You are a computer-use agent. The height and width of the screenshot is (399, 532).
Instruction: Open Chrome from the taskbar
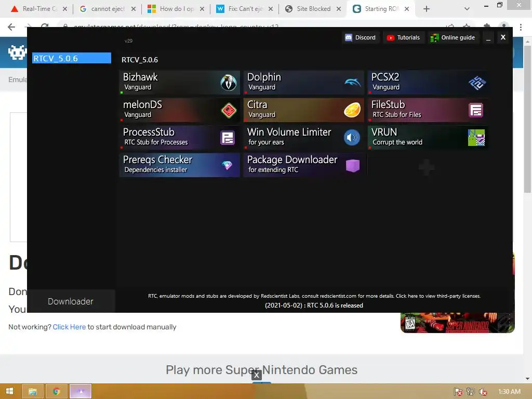56,391
